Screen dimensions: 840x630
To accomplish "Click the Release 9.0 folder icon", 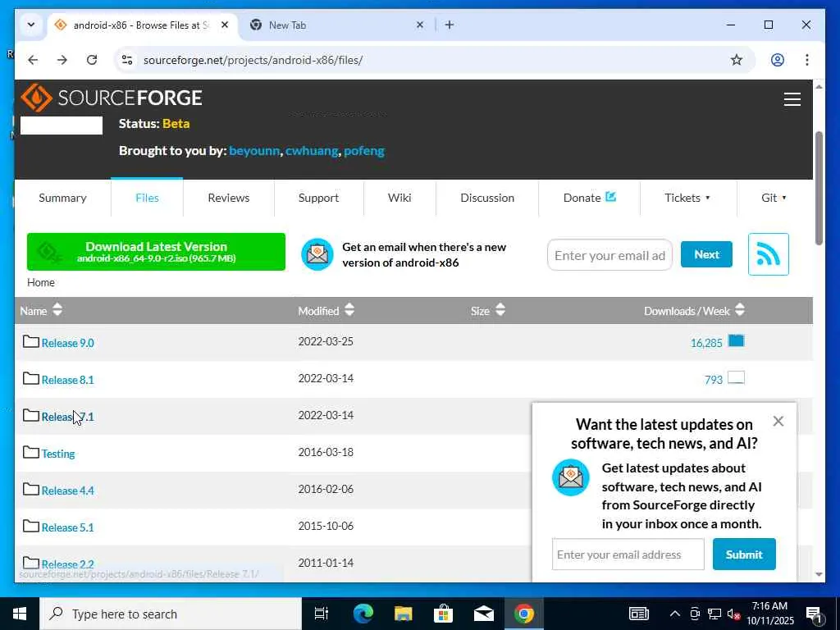I will point(31,342).
